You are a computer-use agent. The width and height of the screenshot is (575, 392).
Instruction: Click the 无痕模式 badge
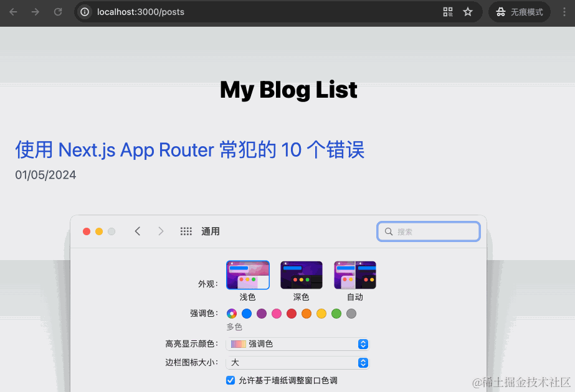point(520,12)
